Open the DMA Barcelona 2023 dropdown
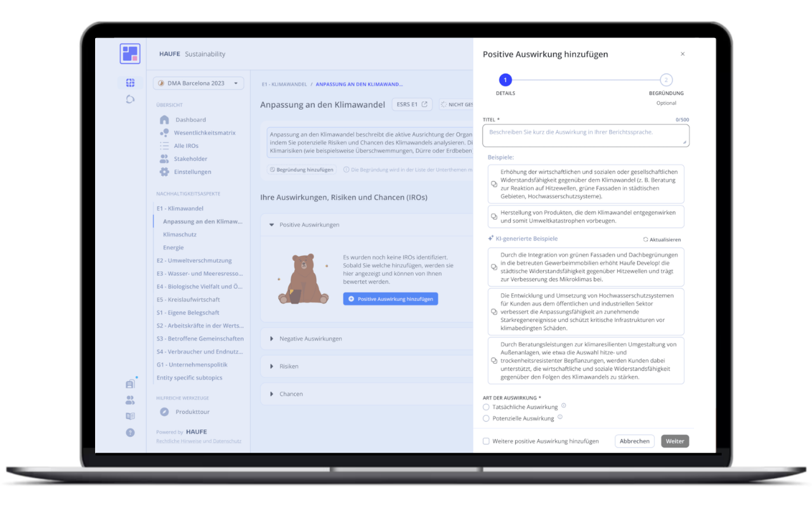812x508 pixels. coord(199,83)
